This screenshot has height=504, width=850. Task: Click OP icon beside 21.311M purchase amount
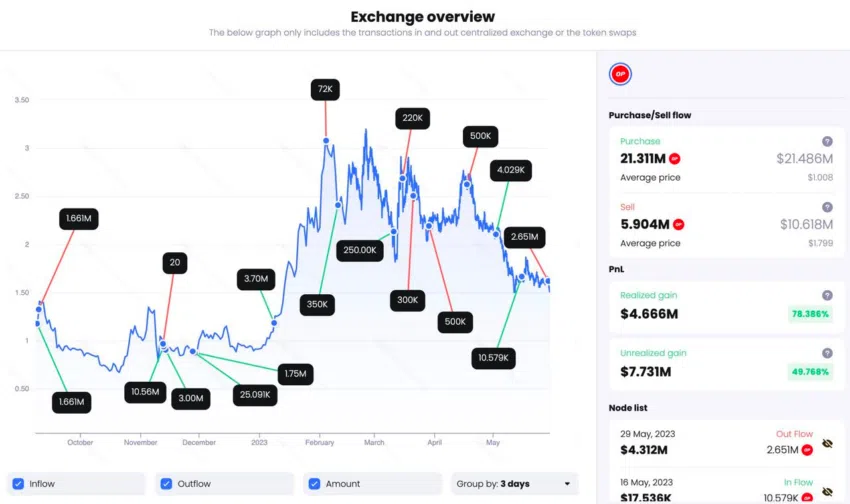click(x=674, y=159)
